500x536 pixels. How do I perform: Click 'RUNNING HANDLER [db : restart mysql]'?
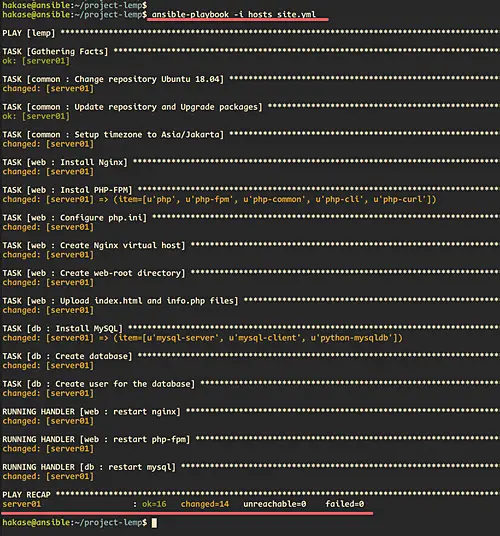click(89, 467)
